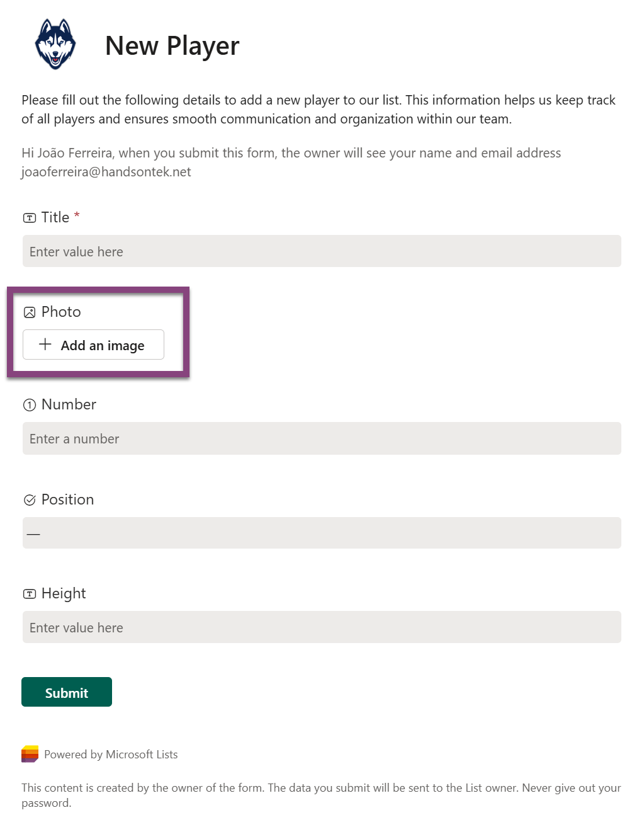Click the Height field label
The height and width of the screenshot is (832, 644).
coord(64,593)
